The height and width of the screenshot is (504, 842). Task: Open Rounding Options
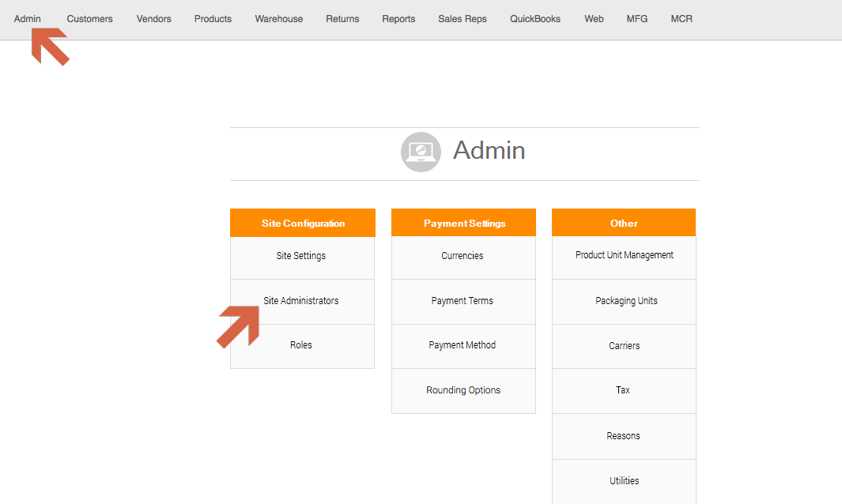pyautogui.click(x=463, y=390)
